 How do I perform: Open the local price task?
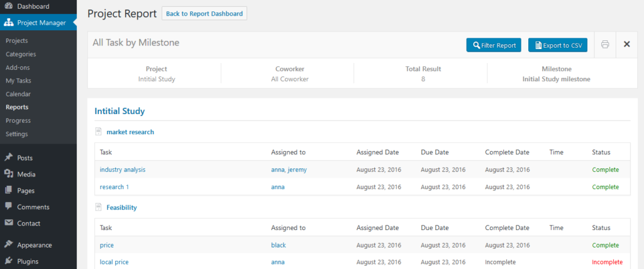[x=114, y=262]
